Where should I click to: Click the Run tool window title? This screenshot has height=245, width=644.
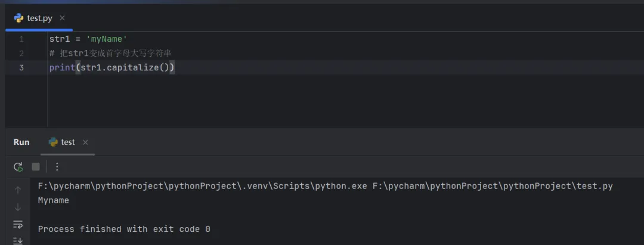tap(21, 142)
